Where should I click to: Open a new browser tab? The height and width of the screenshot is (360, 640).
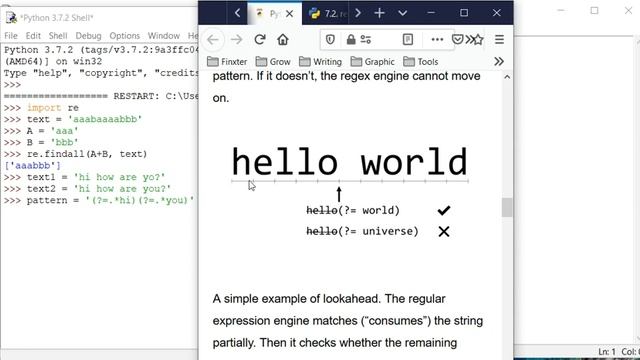[379, 13]
